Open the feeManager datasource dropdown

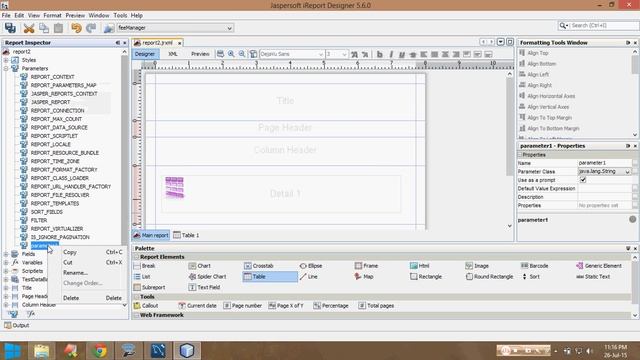[229, 28]
